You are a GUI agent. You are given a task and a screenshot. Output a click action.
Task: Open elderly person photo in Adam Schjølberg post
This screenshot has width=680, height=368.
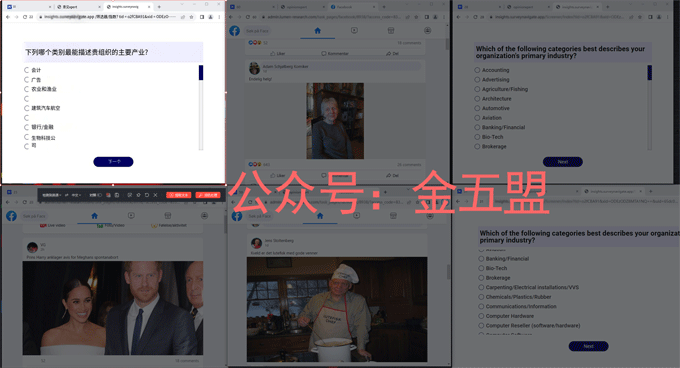tap(335, 121)
